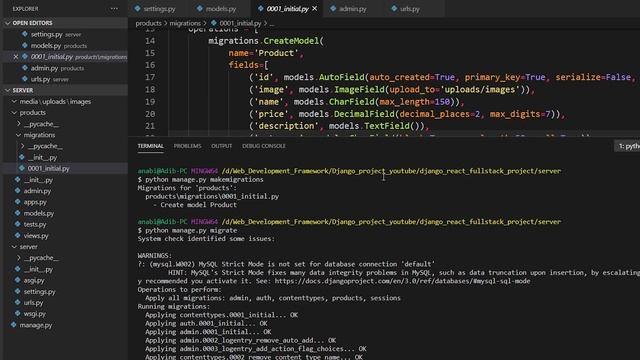
Task: Select the 0001_initial.py editor tab
Action: pos(287,9)
